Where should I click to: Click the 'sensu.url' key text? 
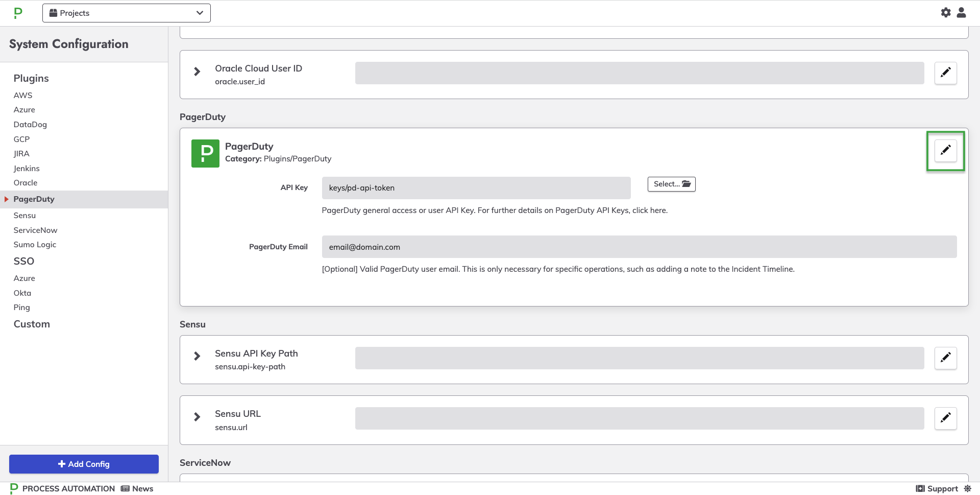click(231, 428)
